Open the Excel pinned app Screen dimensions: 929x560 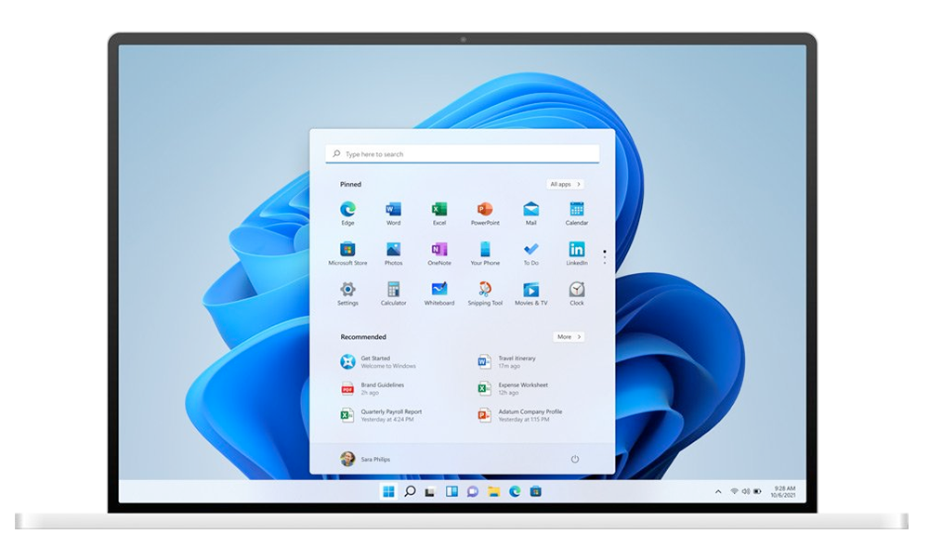point(439,213)
